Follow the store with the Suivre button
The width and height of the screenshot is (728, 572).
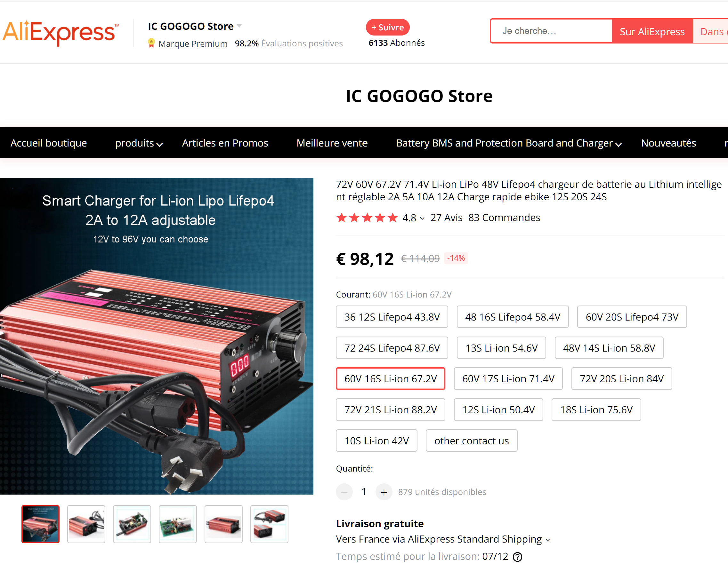[387, 28]
